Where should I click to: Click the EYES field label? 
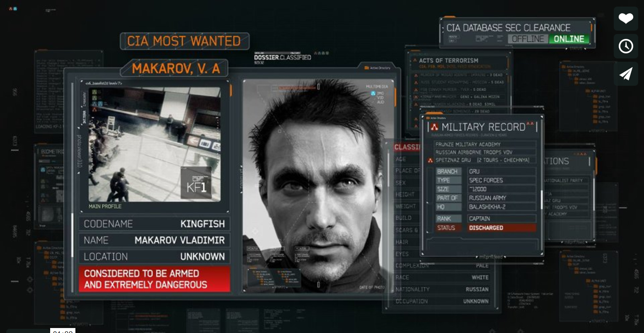[402, 254]
